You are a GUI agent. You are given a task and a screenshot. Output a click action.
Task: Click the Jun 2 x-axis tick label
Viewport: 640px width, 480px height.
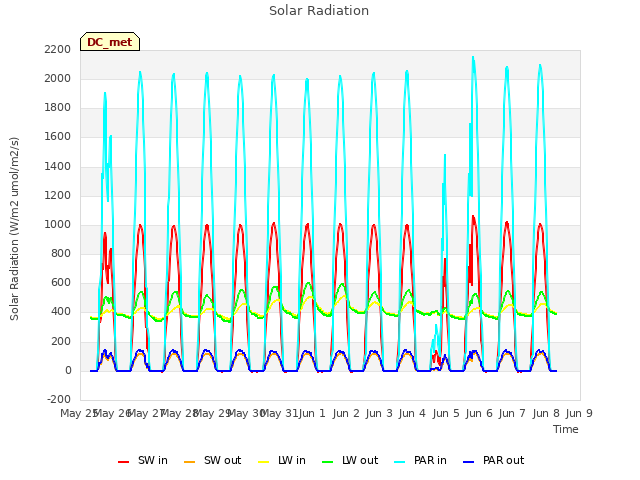(346, 413)
